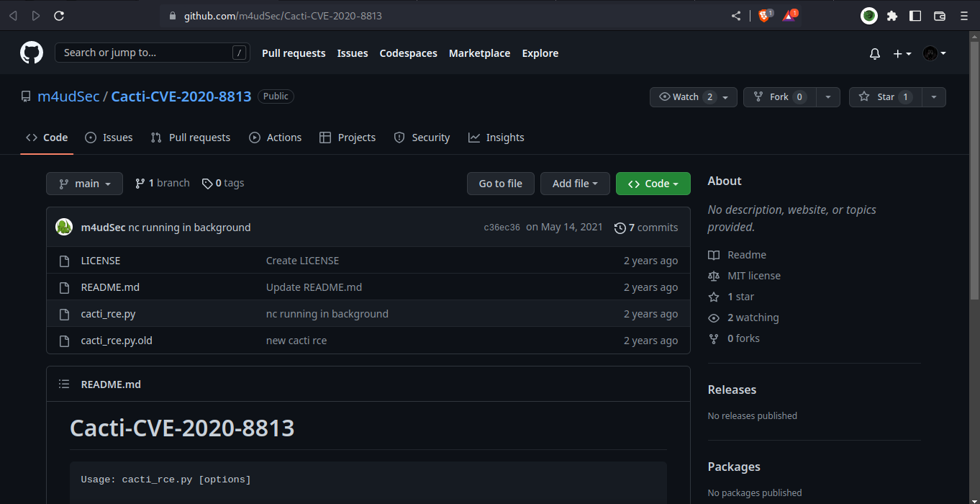Toggle the browser sidebar panel icon

(915, 15)
